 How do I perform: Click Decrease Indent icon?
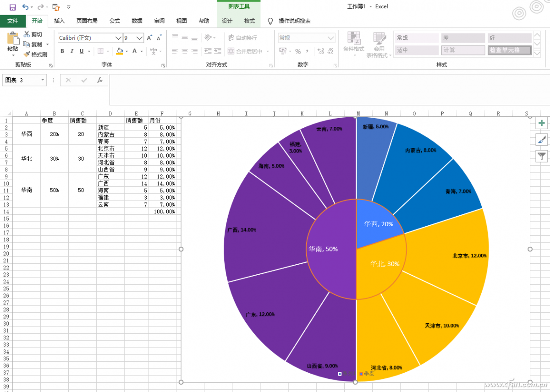coord(208,51)
